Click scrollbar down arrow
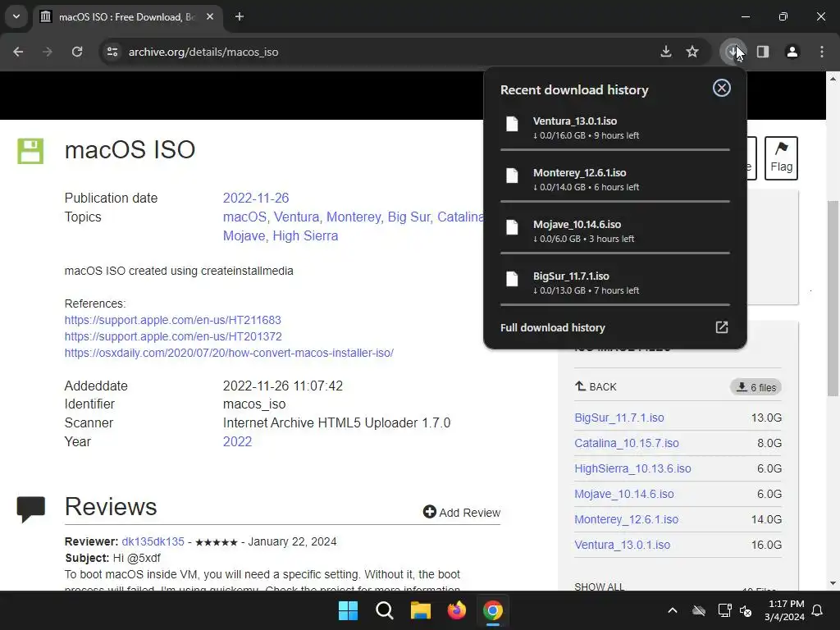This screenshot has width=840, height=630. pos(833,583)
